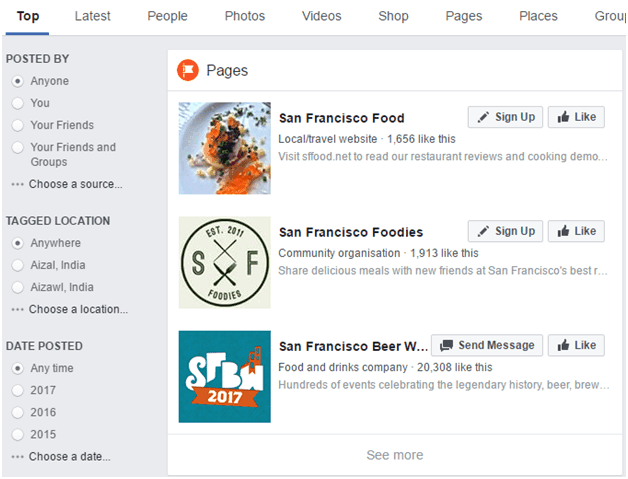Screen dimensions: 628x479
Task: Open San Francisco Foodies logo thumbnail
Action: click(224, 262)
